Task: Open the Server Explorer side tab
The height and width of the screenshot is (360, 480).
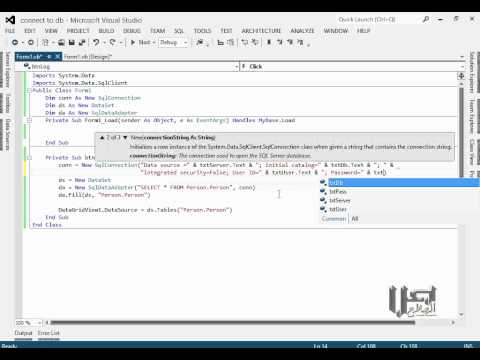Action: pyautogui.click(x=7, y=70)
